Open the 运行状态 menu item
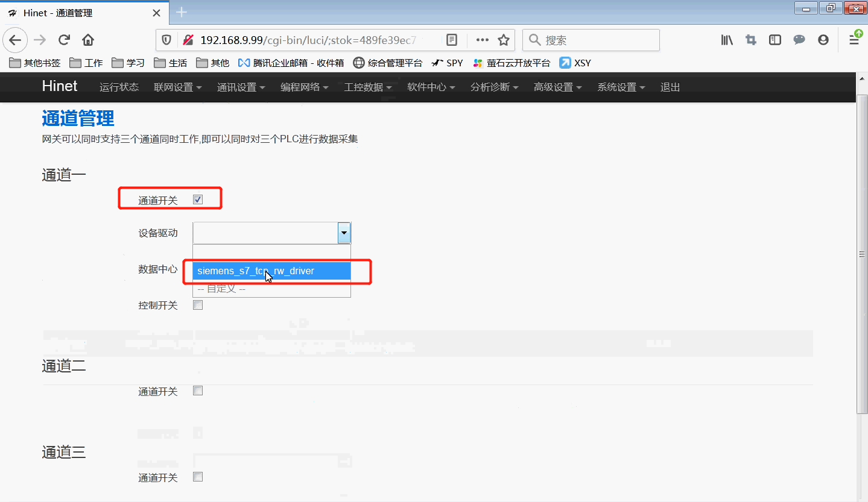The image size is (868, 502). (x=119, y=87)
